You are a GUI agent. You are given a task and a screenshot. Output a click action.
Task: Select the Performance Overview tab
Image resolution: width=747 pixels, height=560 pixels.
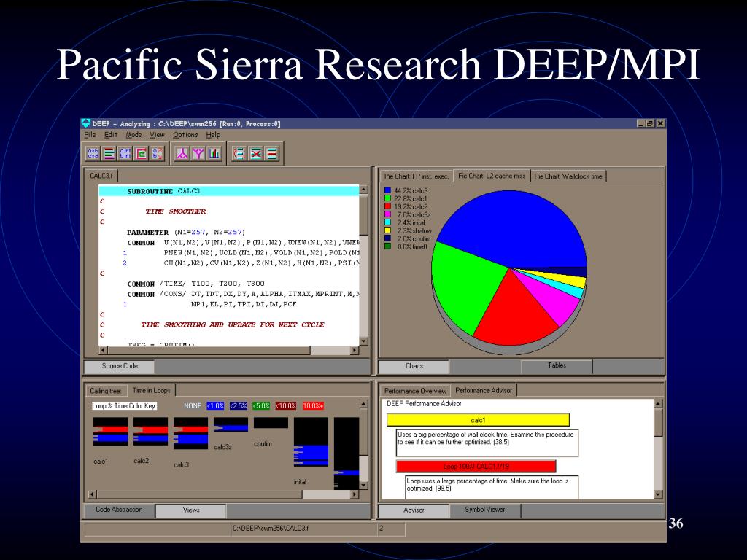[x=415, y=391]
